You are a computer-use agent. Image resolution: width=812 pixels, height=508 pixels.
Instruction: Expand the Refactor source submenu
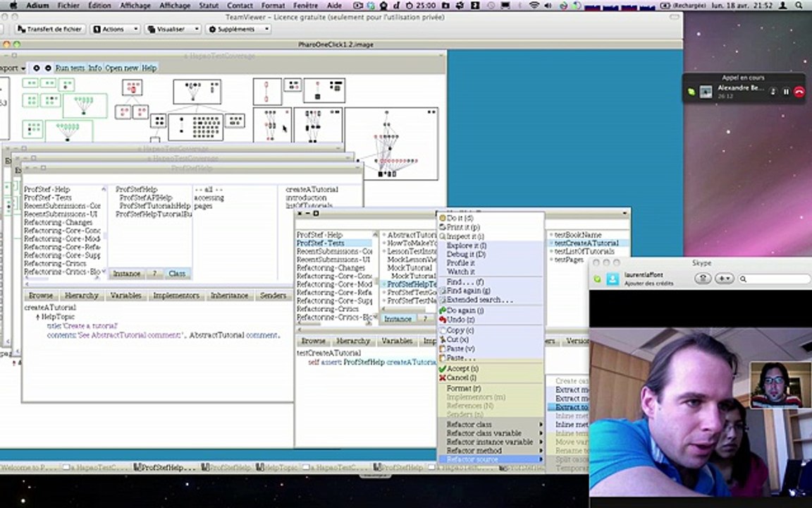491,459
